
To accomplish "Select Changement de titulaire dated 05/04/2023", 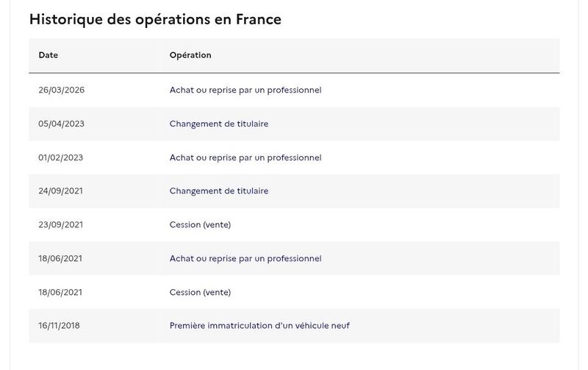I will click(x=218, y=124).
